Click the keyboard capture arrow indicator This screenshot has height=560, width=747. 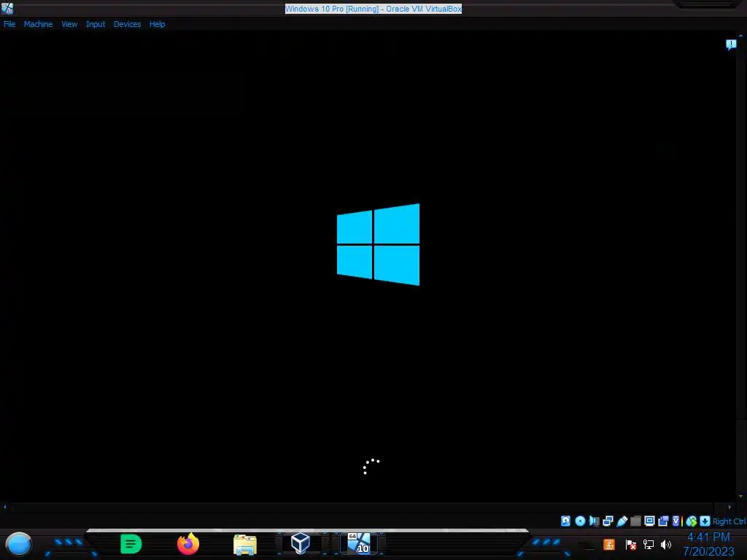click(705, 521)
